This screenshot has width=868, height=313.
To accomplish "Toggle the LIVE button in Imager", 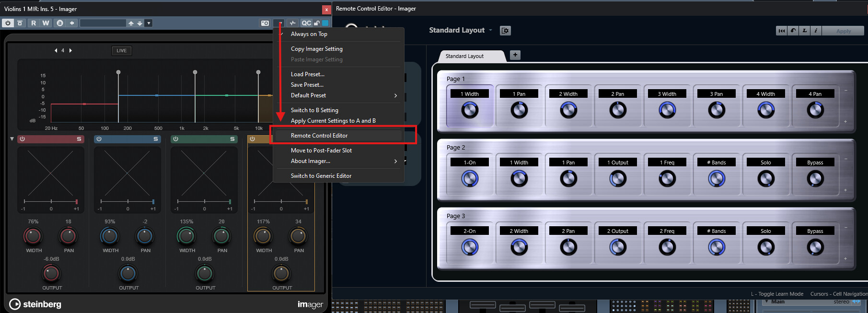I will [x=122, y=50].
